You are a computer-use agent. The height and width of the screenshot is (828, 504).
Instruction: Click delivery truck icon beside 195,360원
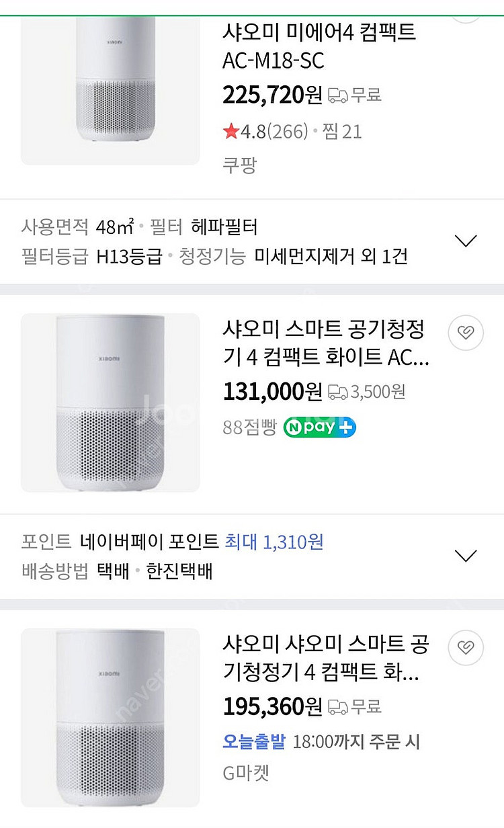[x=338, y=707]
